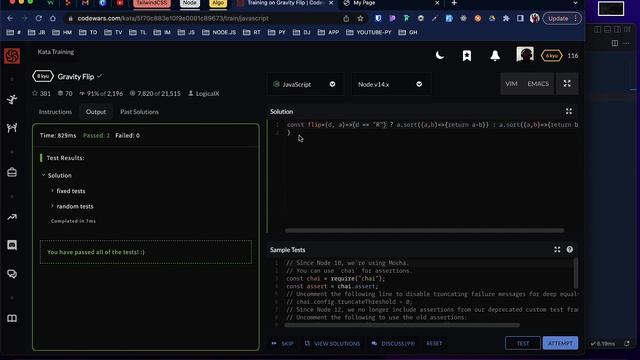Image resolution: width=640 pixels, height=360 pixels.
Task: Bookmark page with browser star icon
Action: (360, 18)
